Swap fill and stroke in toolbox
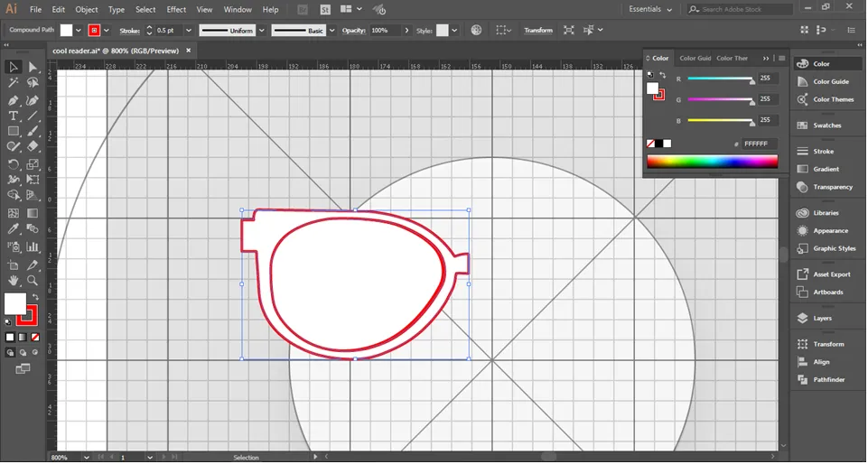Image resolution: width=868 pixels, height=464 pixels. pos(35,297)
